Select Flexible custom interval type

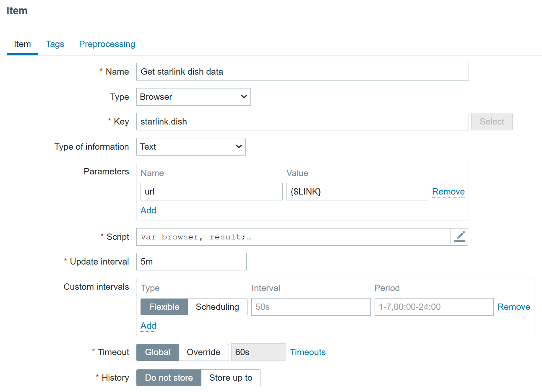point(164,307)
